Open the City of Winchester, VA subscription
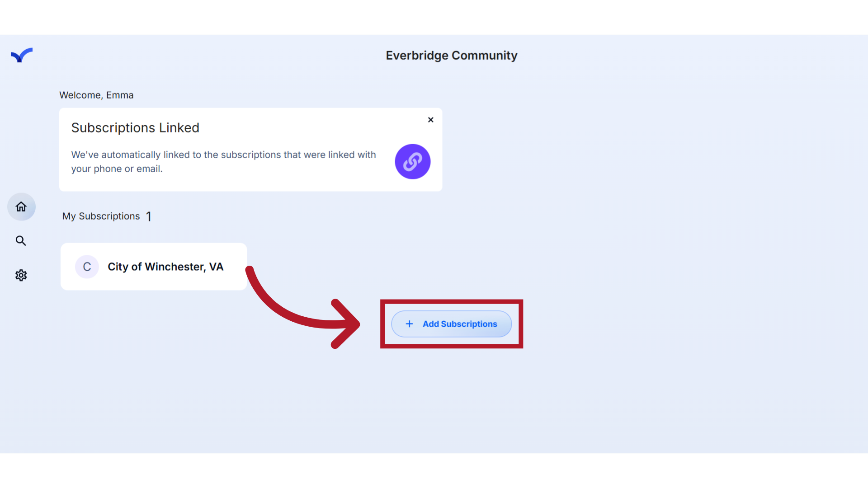Viewport: 868px width, 488px height. (165, 267)
